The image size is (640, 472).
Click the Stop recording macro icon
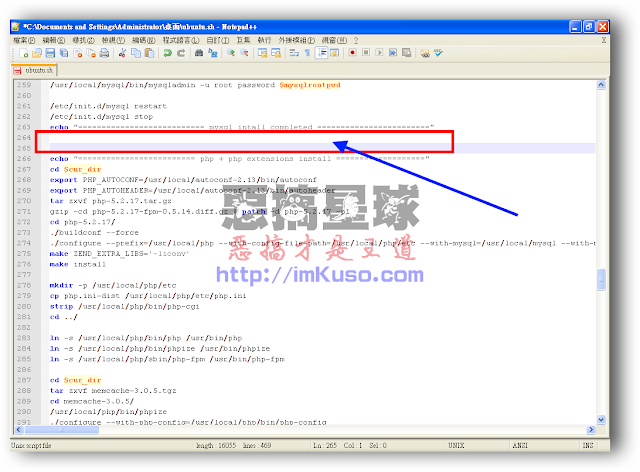pos(366,53)
